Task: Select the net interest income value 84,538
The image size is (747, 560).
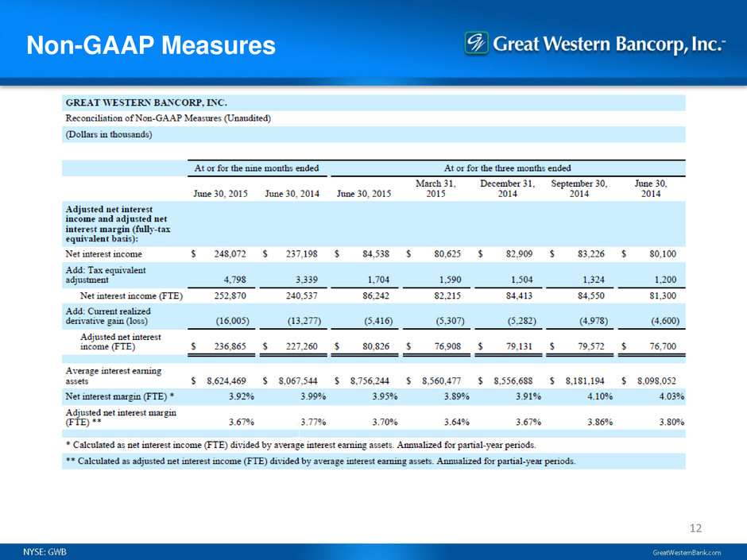Action: pyautogui.click(x=376, y=254)
